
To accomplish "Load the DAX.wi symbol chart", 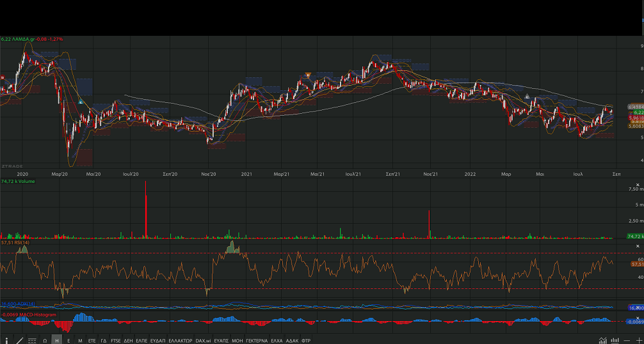I will click(204, 340).
